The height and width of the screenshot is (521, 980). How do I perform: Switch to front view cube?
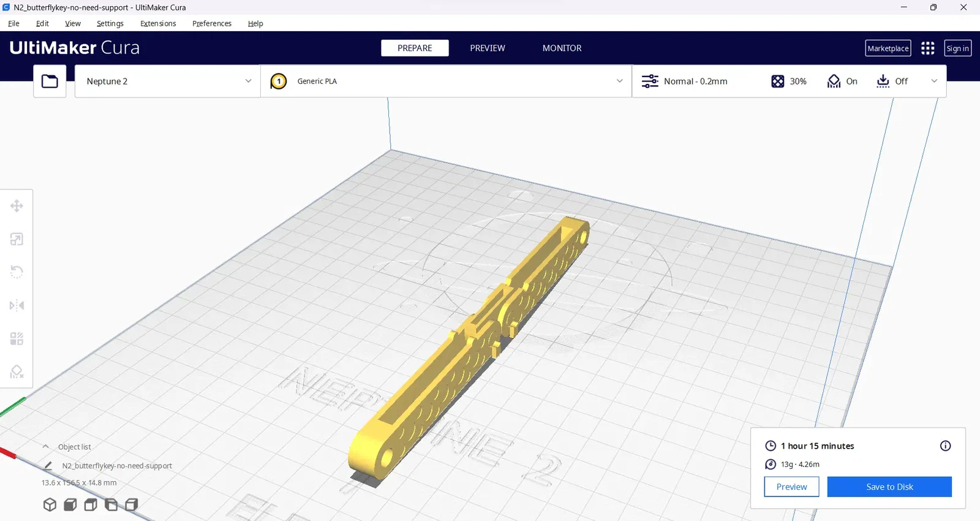pos(70,504)
